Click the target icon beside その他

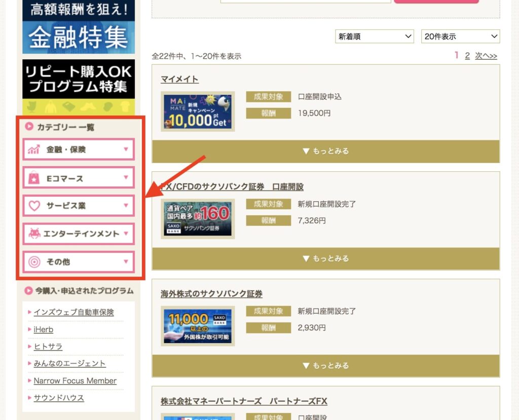click(x=34, y=262)
